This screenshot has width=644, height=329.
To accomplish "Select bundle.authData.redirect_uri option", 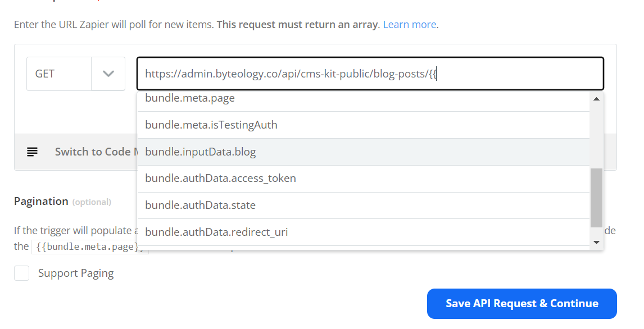I will point(364,232).
